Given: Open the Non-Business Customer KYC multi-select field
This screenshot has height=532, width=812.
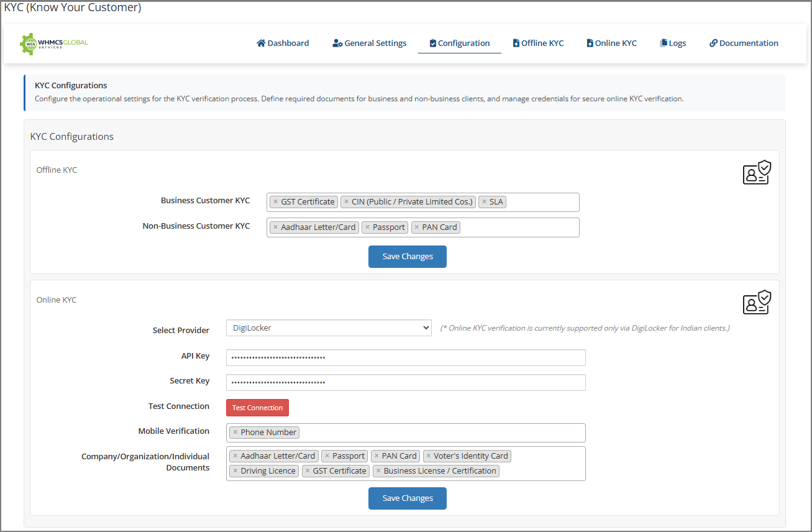Looking at the screenshot, I should (519, 227).
